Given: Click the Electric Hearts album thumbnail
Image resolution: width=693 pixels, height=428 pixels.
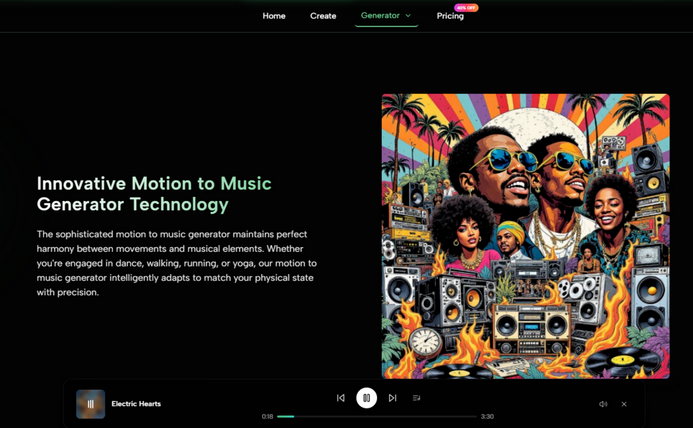Looking at the screenshot, I should pyautogui.click(x=90, y=404).
